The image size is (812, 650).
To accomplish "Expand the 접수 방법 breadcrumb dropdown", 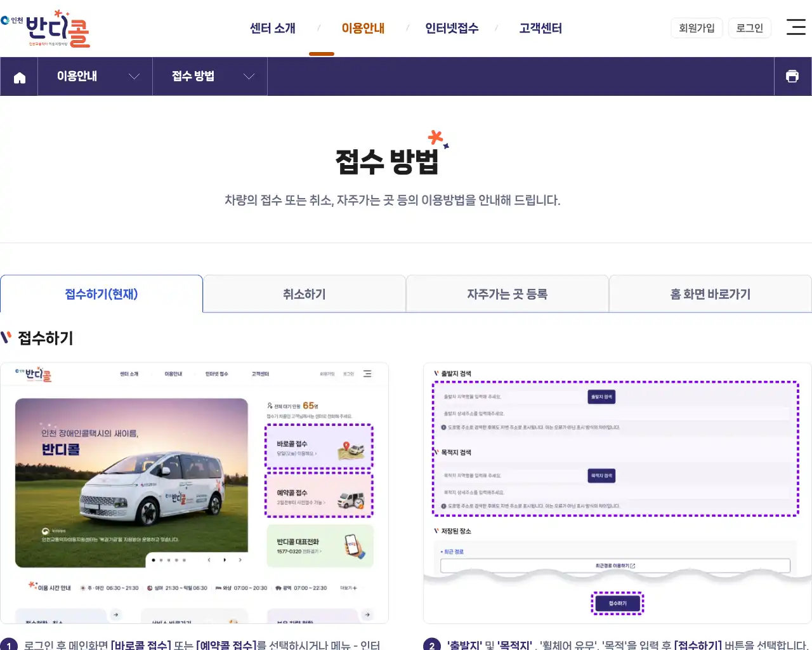I will pyautogui.click(x=210, y=76).
